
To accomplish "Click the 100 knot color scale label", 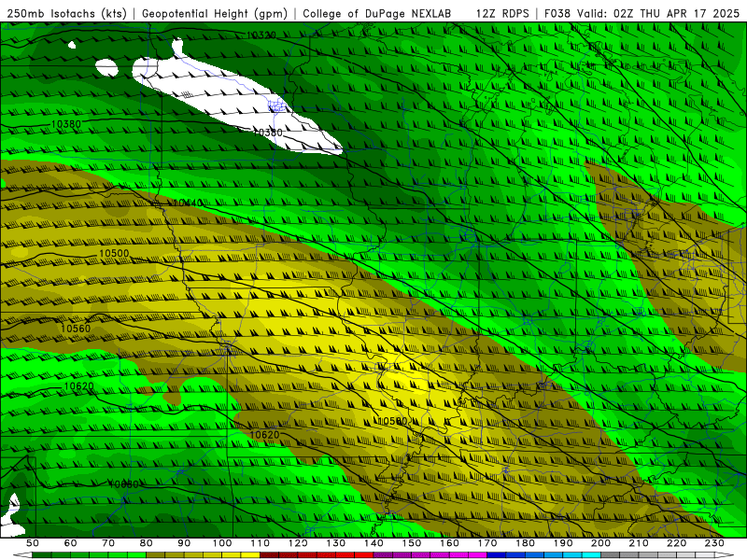I will click(222, 543).
